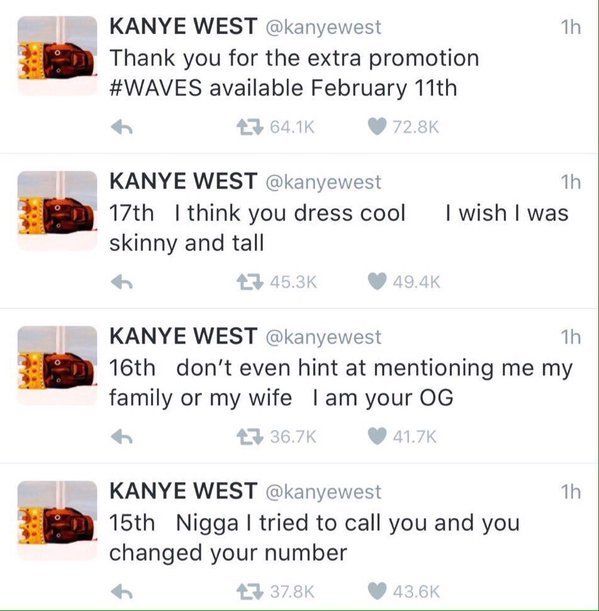Retweet the tweet with 37.8K retweets
Screen dimensions: 599x611
(x=250, y=592)
